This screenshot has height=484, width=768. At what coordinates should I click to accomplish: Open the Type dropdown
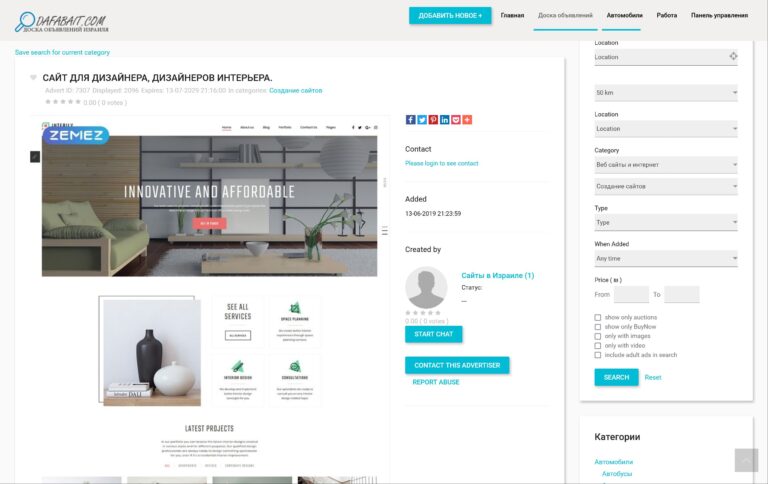[x=666, y=222]
